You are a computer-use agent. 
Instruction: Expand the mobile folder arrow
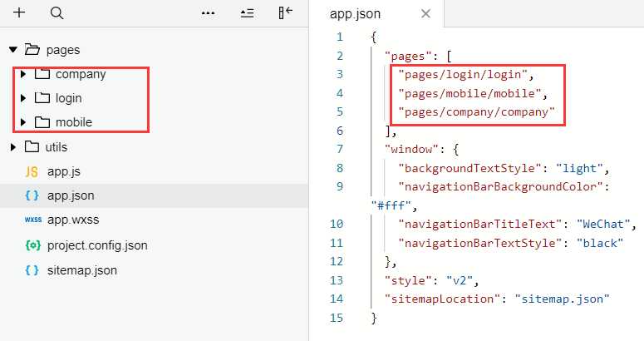click(23, 122)
